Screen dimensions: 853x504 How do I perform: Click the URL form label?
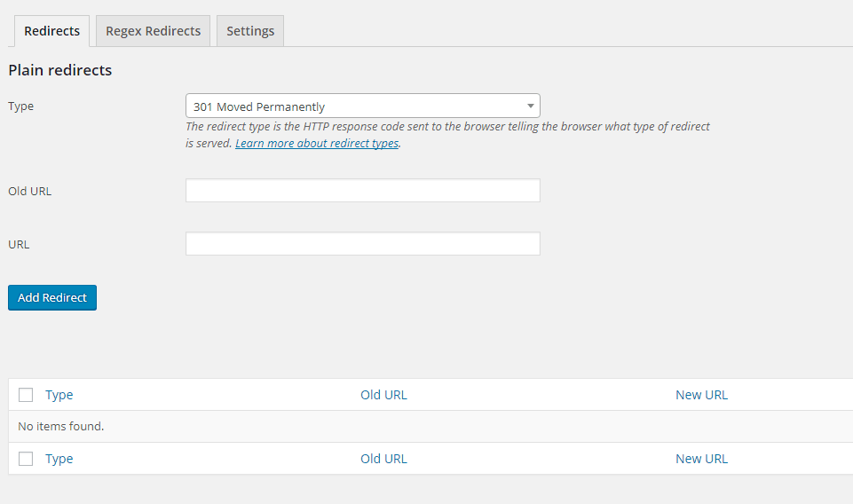(x=19, y=244)
